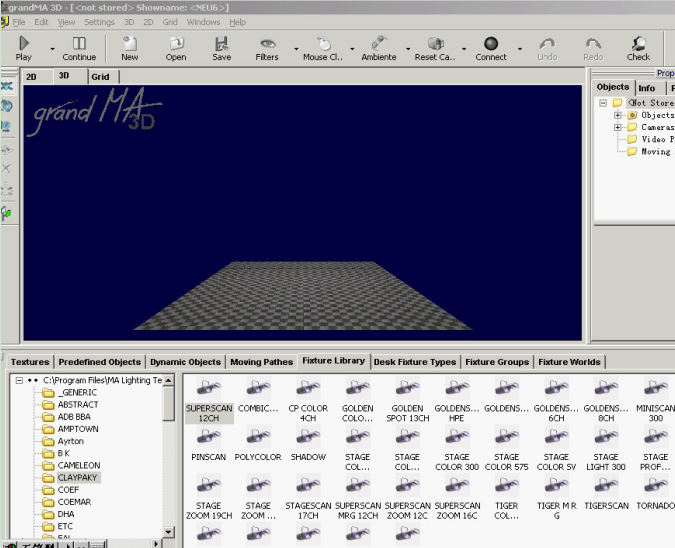Expand the Objects tree node

coord(618,115)
